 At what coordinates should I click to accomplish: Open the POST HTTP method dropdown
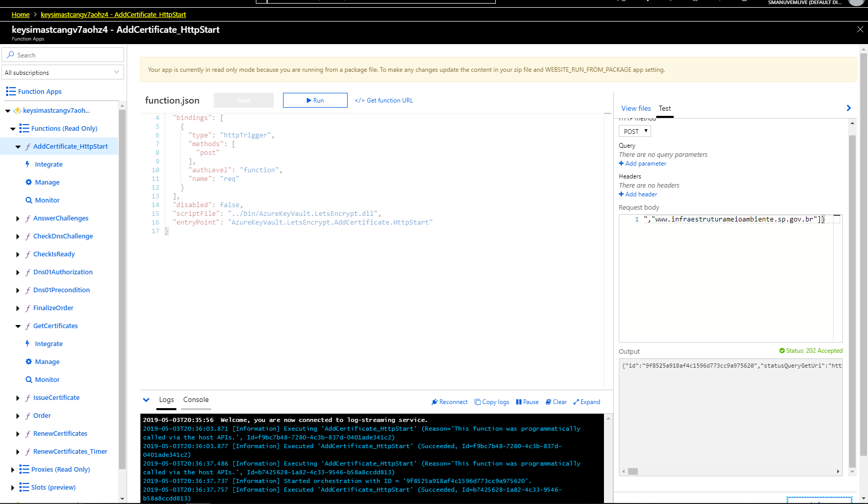coord(634,131)
